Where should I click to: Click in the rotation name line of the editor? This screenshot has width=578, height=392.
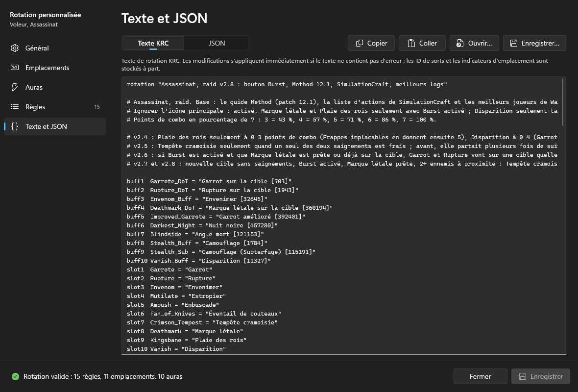[x=287, y=84]
